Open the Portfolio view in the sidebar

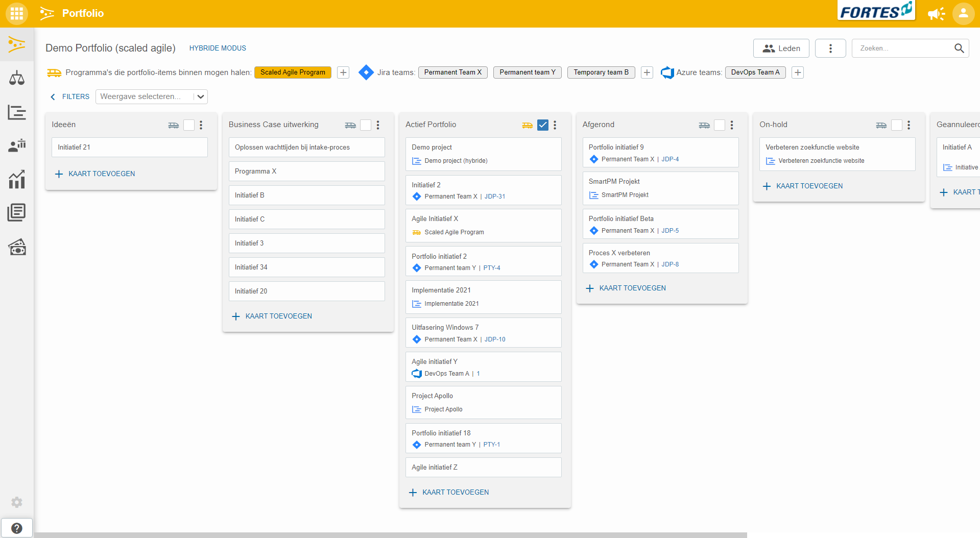tap(17, 45)
